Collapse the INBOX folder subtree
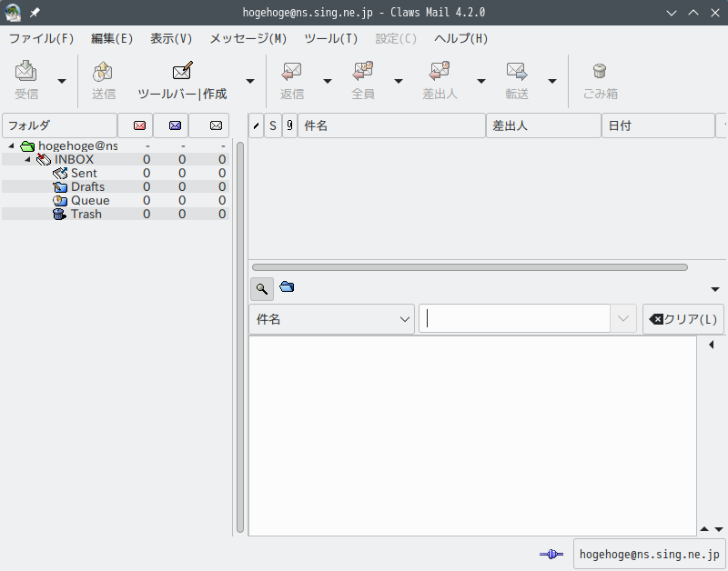728x571 pixels. (28, 159)
